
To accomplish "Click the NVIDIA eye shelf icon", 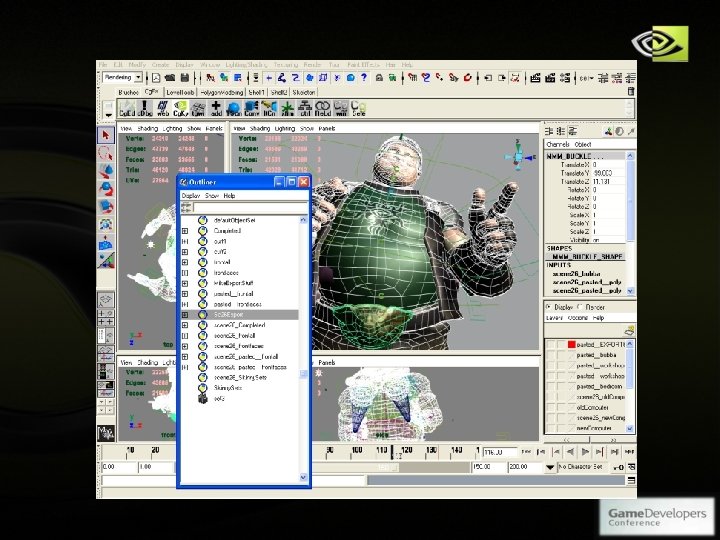I will [180, 109].
